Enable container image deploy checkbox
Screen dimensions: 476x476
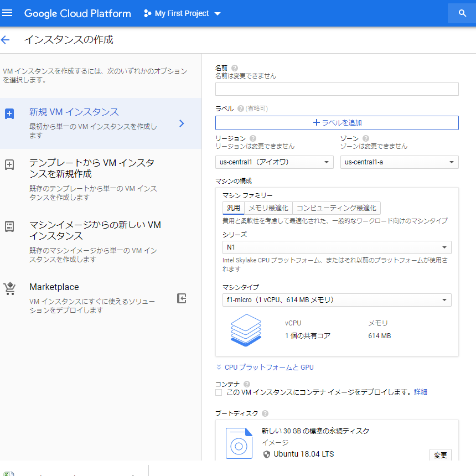[219, 392]
